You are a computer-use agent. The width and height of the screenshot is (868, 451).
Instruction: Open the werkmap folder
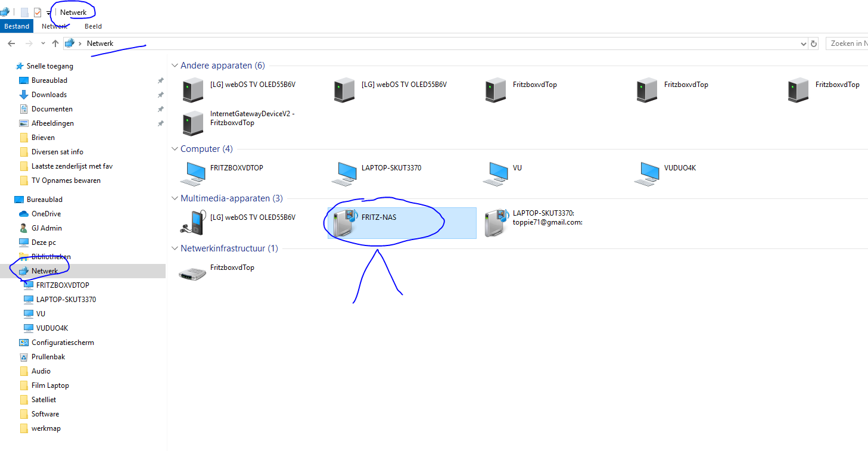(x=46, y=428)
